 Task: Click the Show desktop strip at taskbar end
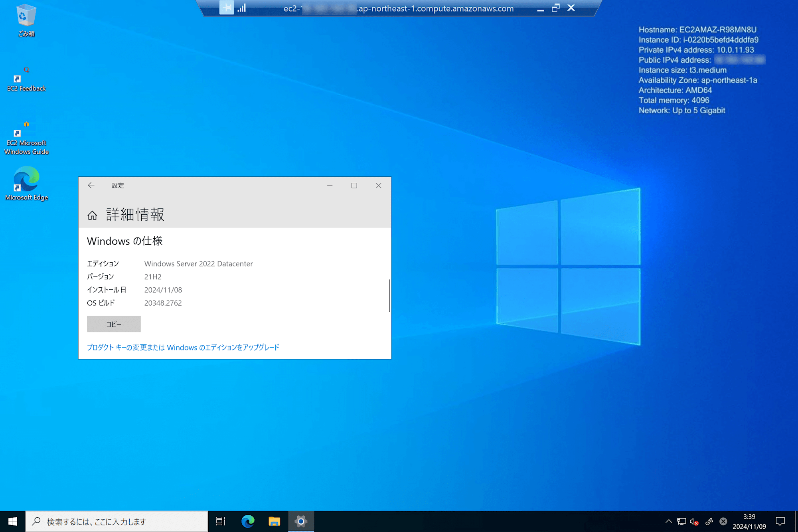796,521
